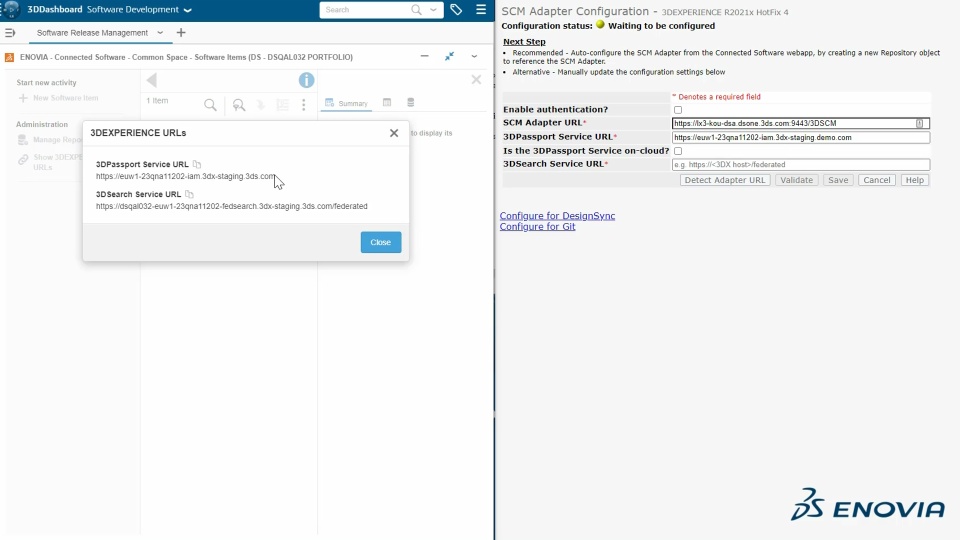Toggle 3DPassport Service on-cloud checkbox

point(678,151)
